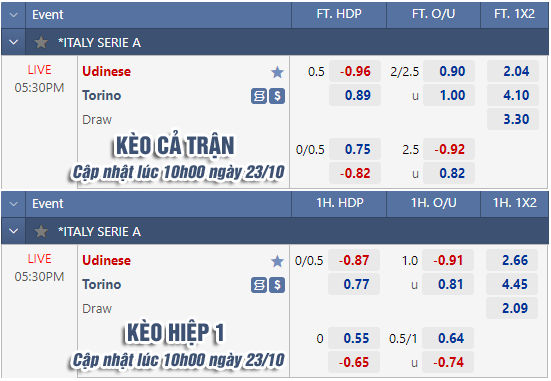Star the bottom Italy Serie A league
The height and width of the screenshot is (381, 551).
pos(41,232)
